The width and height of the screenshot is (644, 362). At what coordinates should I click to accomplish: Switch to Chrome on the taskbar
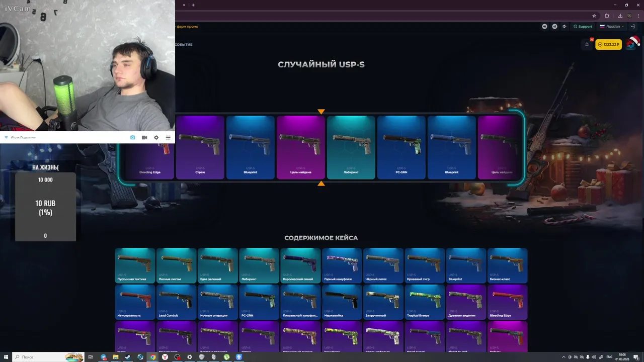click(152, 357)
